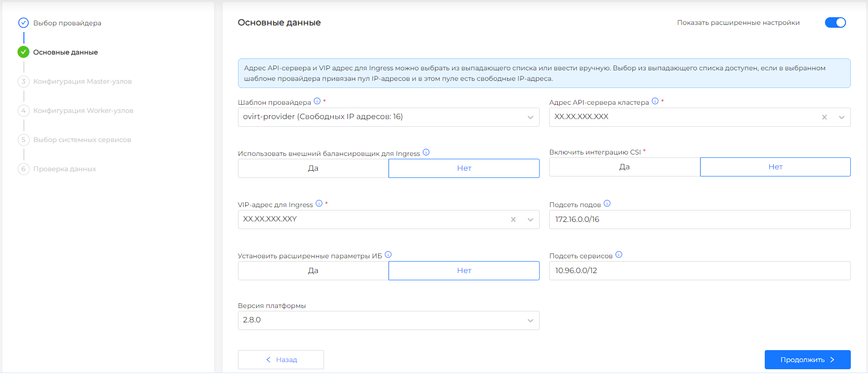The image size is (868, 374).
Task: Choose Нет for расширенные параметры ИБ
Action: pos(464,271)
